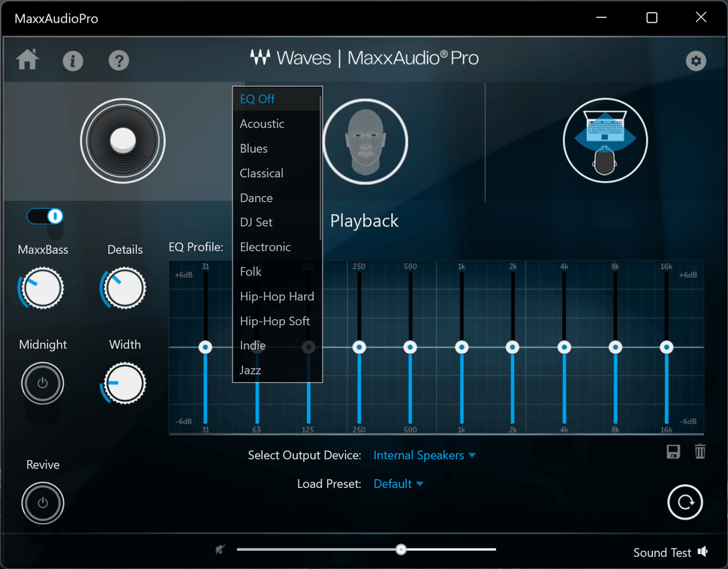Click the Width knob
The height and width of the screenshot is (569, 728).
coord(125,383)
